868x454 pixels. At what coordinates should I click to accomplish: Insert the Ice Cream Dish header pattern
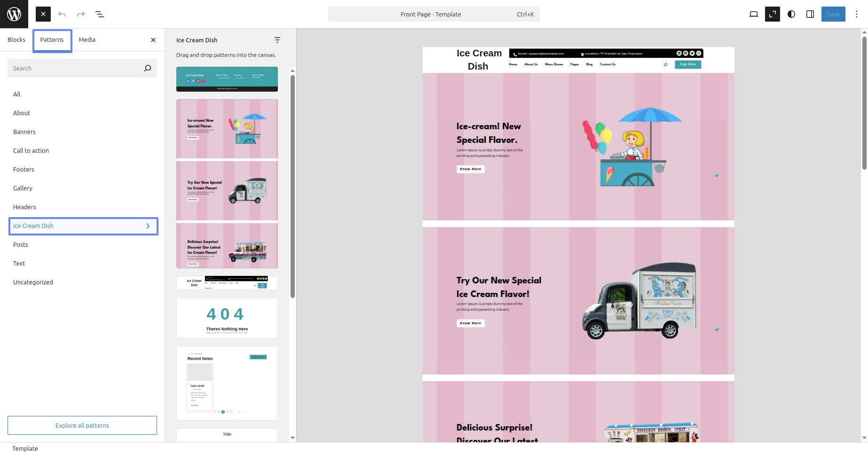point(227,283)
